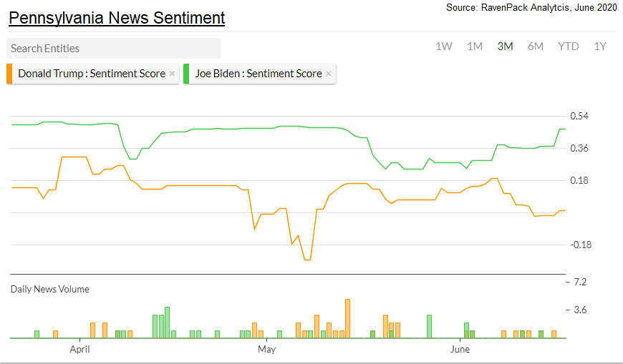
Task: Click the orange swatch on Donald Trump chip
Action: pyautogui.click(x=9, y=74)
